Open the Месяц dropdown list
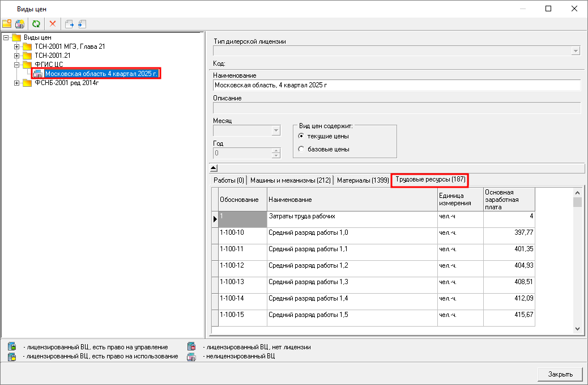This screenshot has width=588, height=385. point(276,131)
